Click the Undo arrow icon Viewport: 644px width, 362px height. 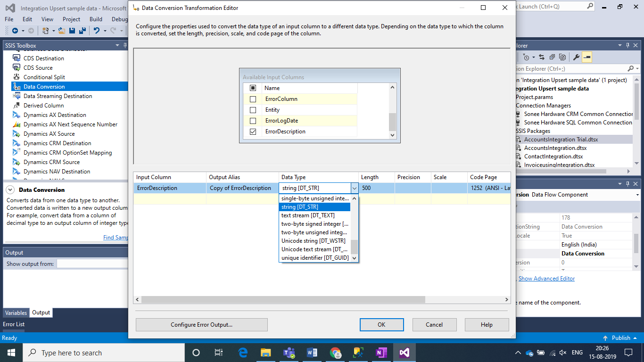click(x=96, y=31)
